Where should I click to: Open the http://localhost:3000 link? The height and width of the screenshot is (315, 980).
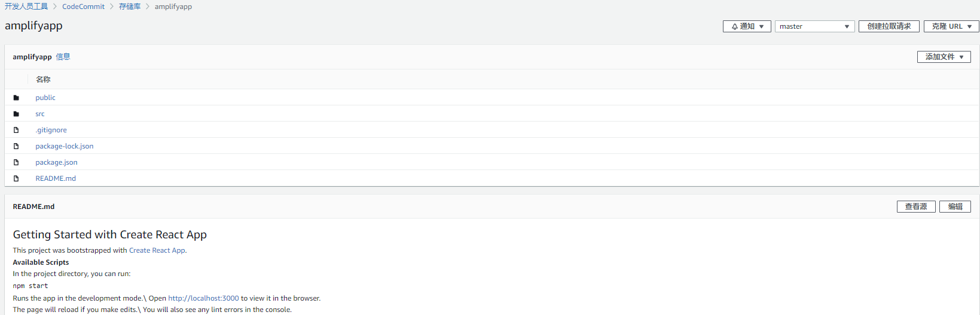[x=203, y=298]
